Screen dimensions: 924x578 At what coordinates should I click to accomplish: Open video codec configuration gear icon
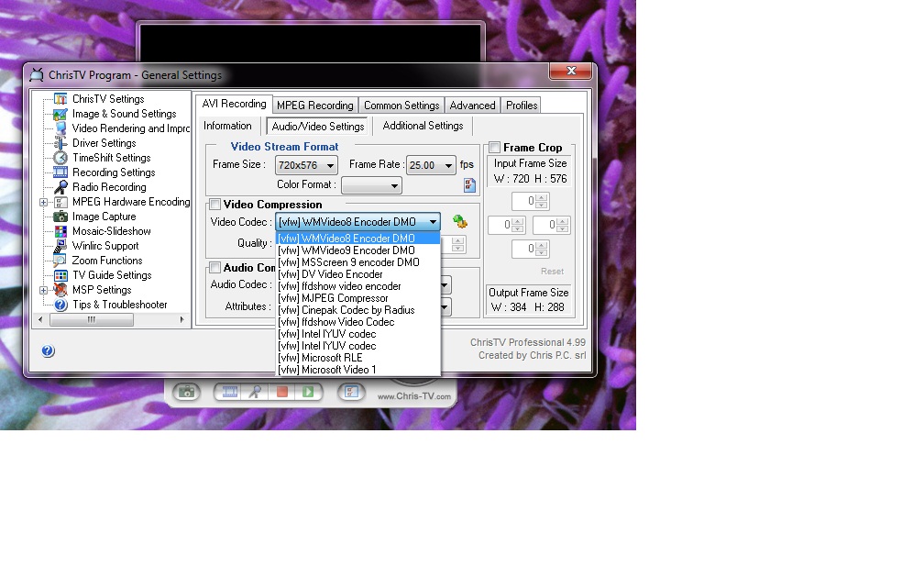(459, 222)
